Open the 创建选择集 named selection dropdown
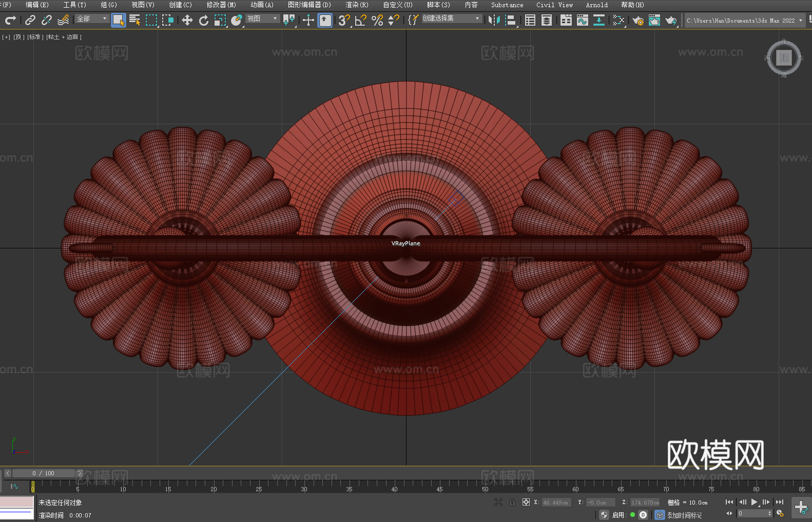 click(x=451, y=19)
